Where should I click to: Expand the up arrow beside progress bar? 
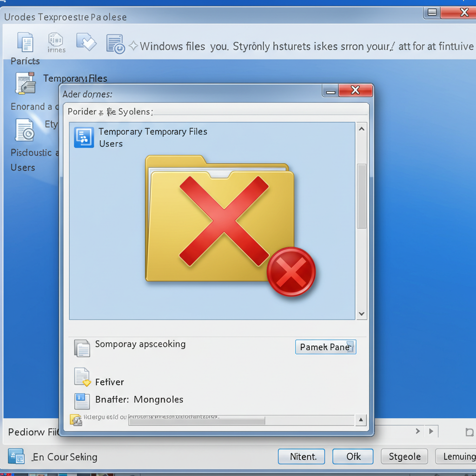(361, 420)
